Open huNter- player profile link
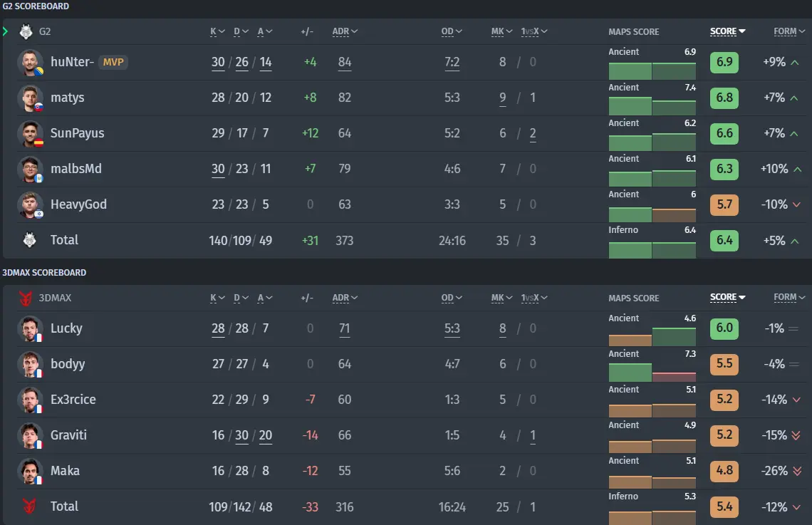Screen dimensions: 812x525 (72, 62)
